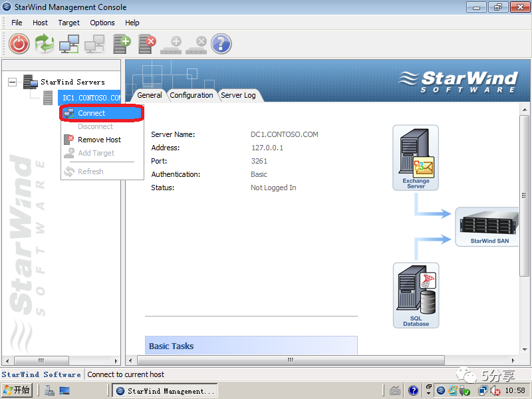The width and height of the screenshot is (532, 399).
Task: Click the vertical scrollbar down arrow
Action: (525, 349)
